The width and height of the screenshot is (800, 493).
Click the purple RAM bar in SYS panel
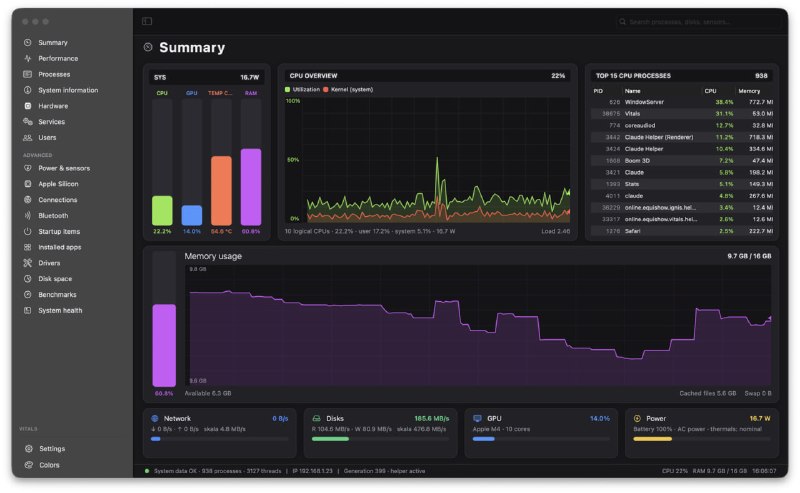pos(251,187)
